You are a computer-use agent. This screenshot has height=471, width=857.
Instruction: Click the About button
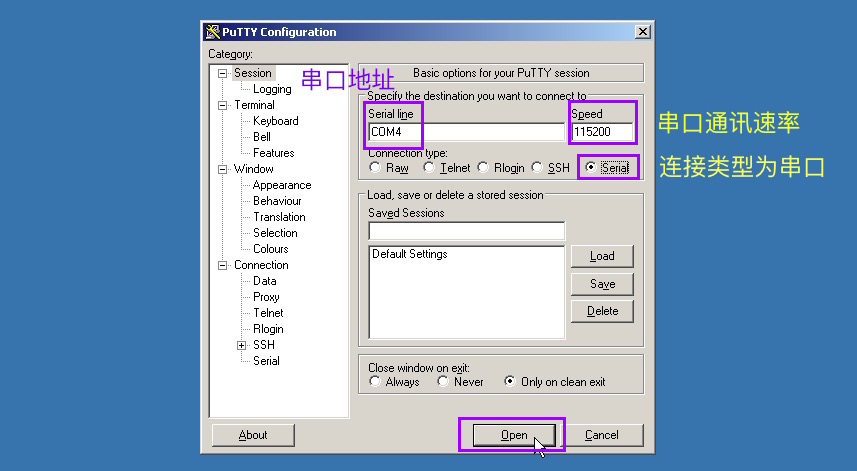pyautogui.click(x=253, y=435)
